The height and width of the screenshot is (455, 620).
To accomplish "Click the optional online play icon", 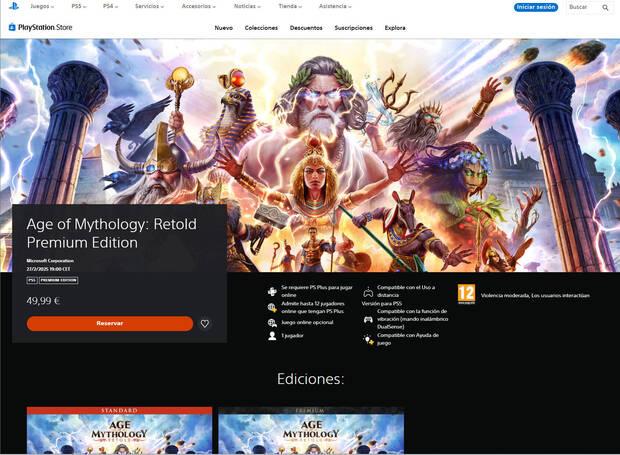I will click(272, 323).
